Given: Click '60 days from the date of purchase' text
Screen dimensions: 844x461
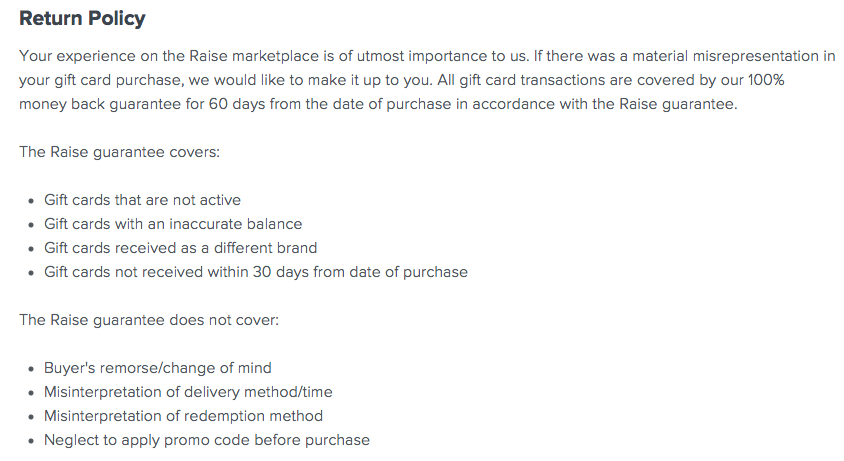Looking at the screenshot, I should (x=330, y=104).
